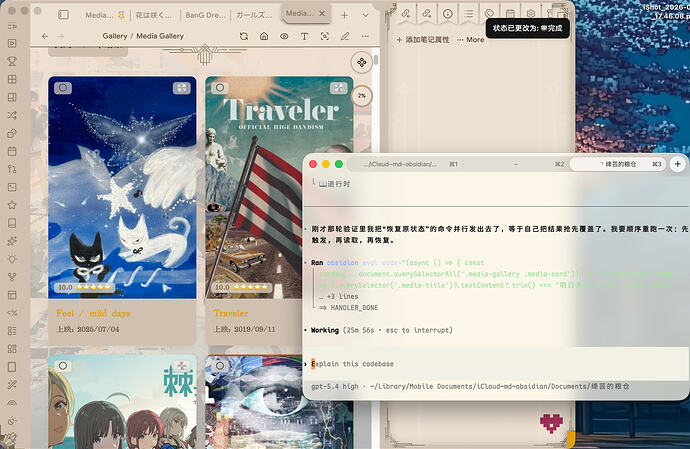Open the Feel / mild days cover thumbnail
The width and height of the screenshot is (690, 449).
pos(122,188)
